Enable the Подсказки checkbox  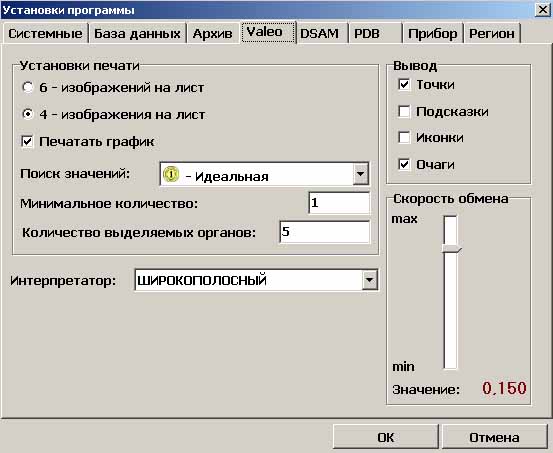(x=404, y=111)
